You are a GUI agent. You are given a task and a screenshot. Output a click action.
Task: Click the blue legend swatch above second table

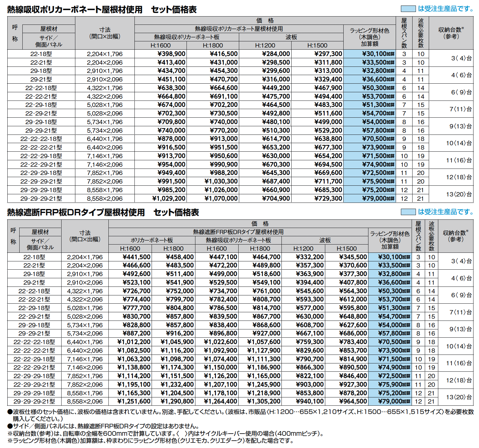[408, 212]
